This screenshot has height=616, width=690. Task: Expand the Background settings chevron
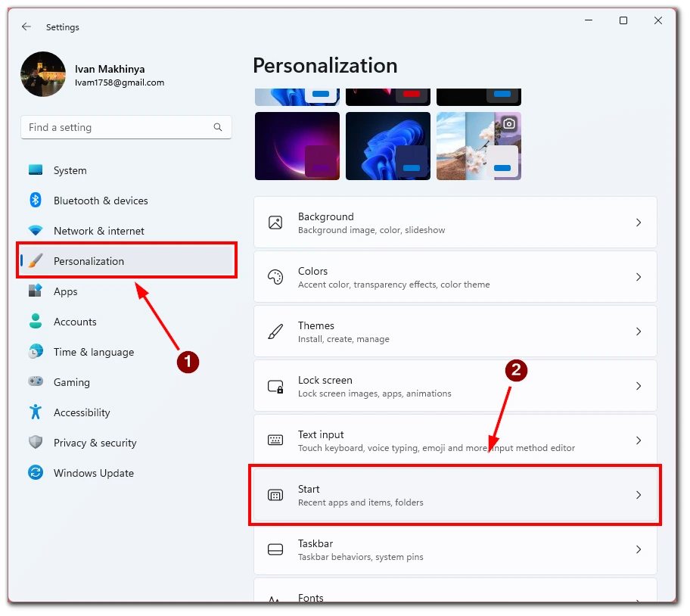pos(639,222)
